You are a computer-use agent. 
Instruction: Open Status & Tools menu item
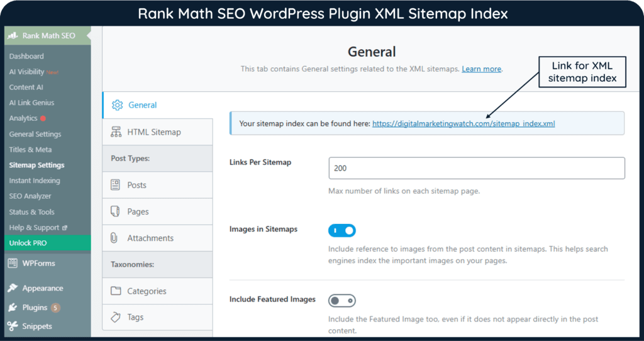point(31,212)
